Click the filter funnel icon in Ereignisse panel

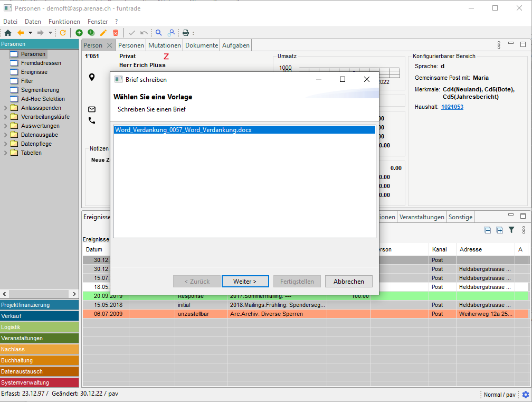[511, 230]
